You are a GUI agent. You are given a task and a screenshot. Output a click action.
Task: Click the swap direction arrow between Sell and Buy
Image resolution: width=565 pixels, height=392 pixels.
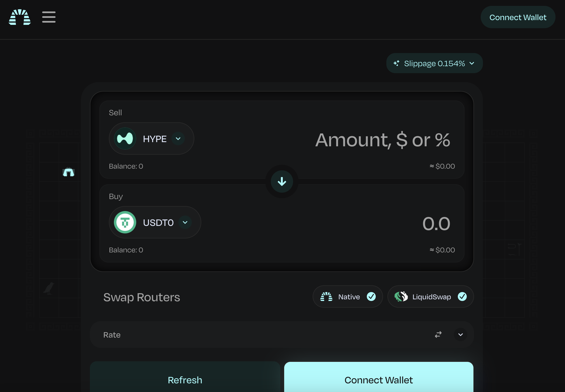pyautogui.click(x=282, y=181)
